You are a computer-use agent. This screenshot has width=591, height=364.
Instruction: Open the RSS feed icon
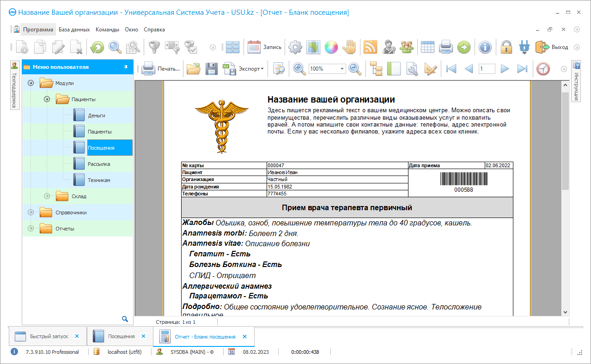point(370,47)
